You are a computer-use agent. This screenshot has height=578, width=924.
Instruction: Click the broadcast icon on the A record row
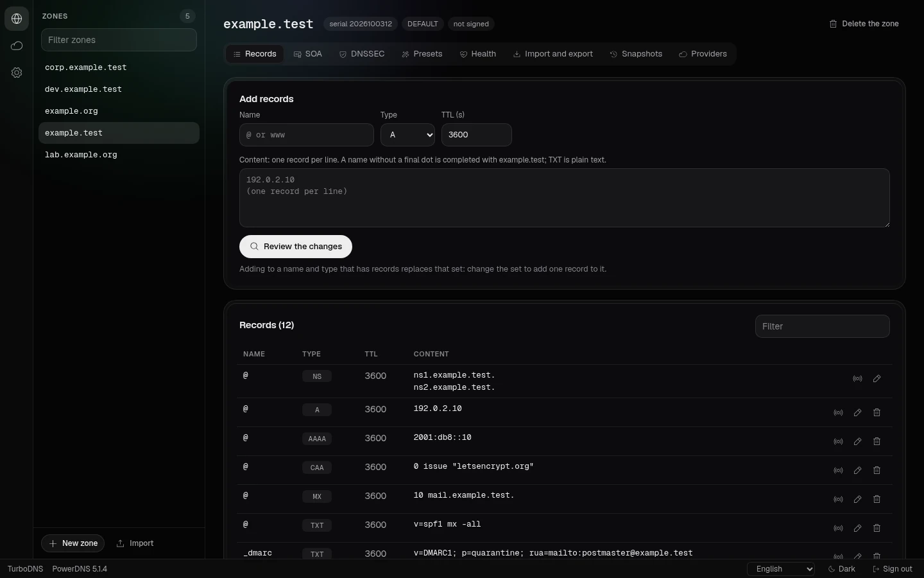(x=838, y=412)
